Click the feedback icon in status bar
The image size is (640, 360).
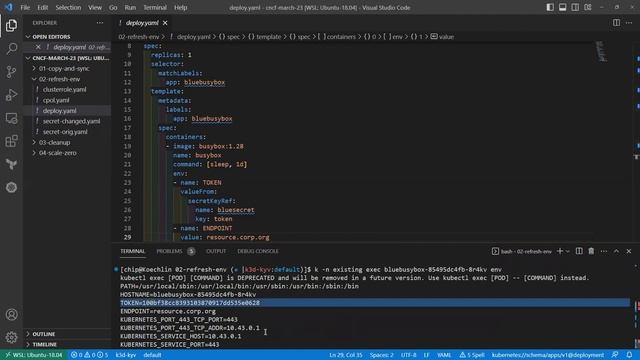pos(615,355)
